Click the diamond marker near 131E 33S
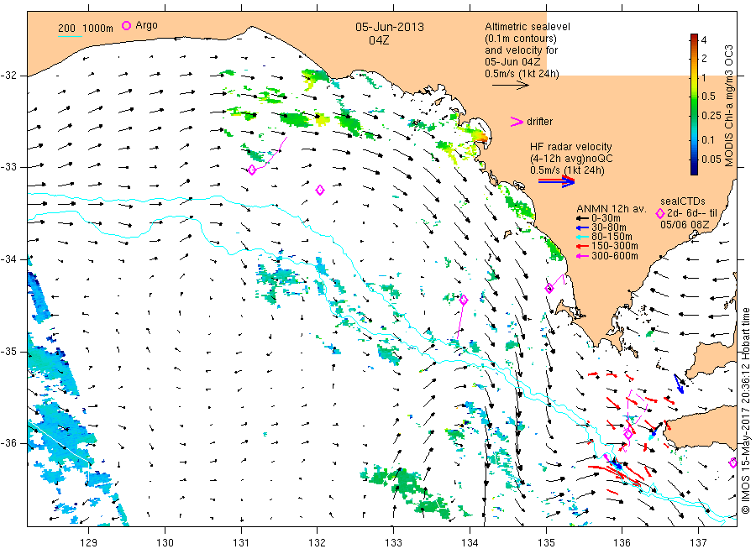The width and height of the screenshot is (756, 554). [252, 170]
